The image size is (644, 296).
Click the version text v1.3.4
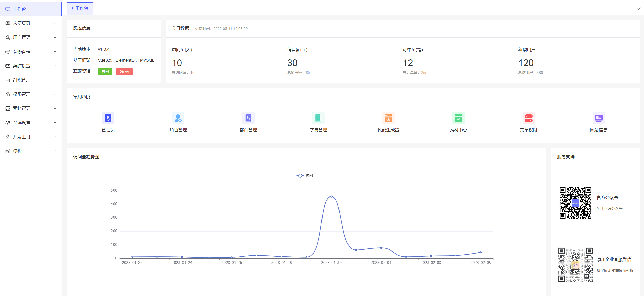coord(104,49)
